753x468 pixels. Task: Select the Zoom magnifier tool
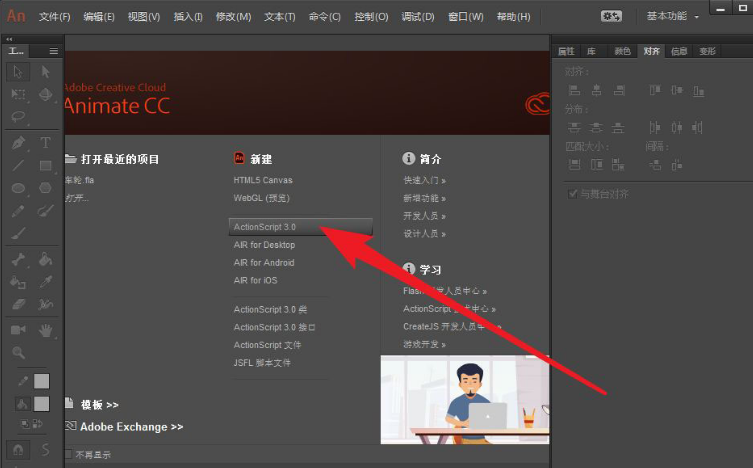point(18,353)
